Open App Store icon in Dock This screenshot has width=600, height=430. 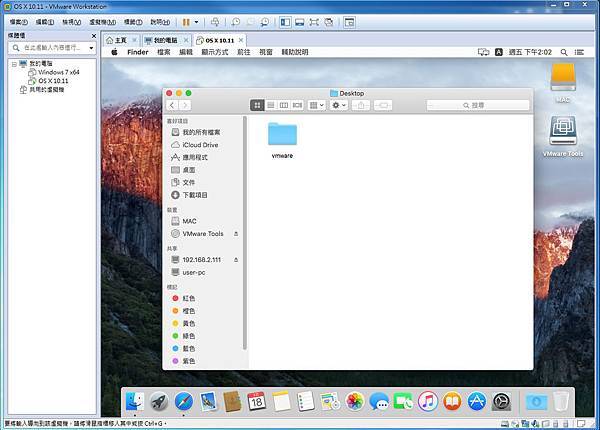476,402
